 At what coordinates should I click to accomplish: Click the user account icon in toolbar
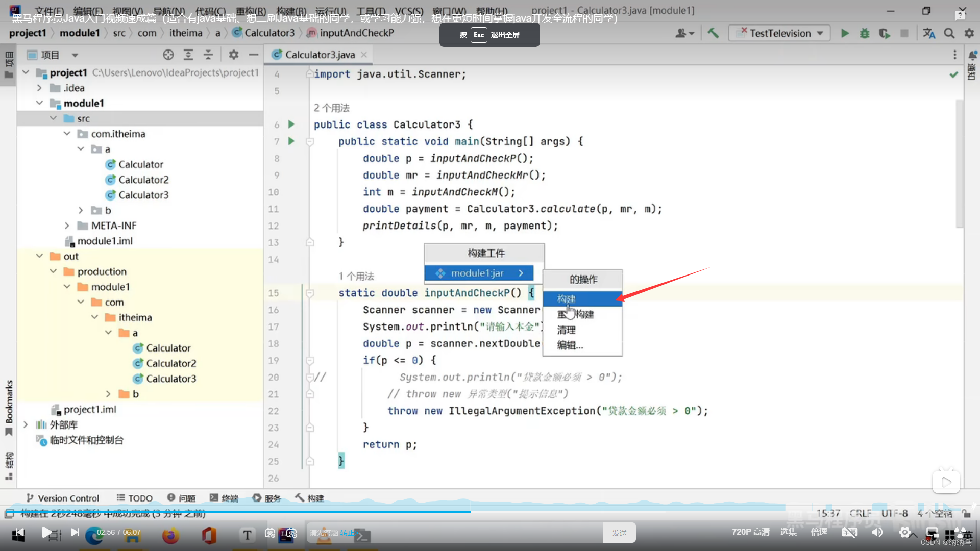[684, 33]
